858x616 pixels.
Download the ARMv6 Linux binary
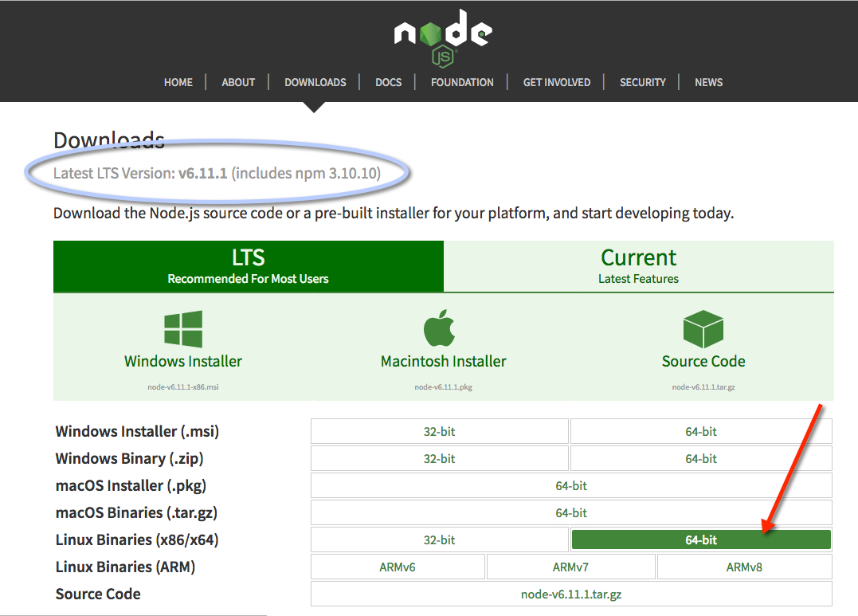398,567
